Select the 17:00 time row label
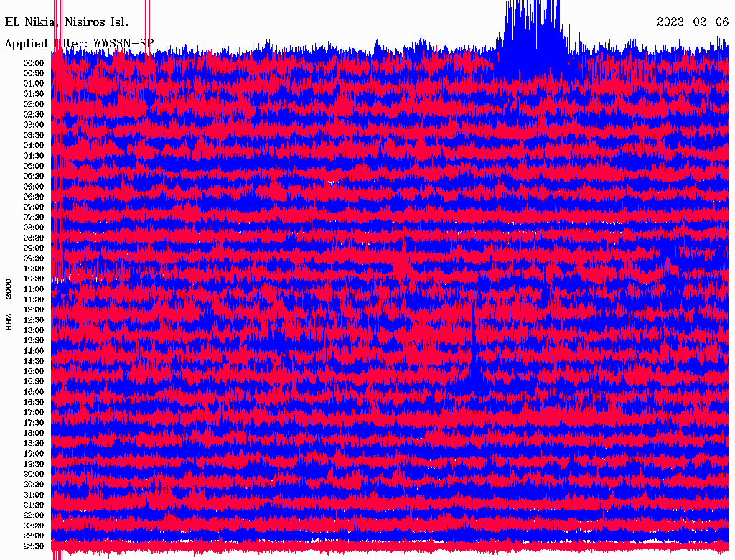The height and width of the screenshot is (560, 735). click(34, 413)
